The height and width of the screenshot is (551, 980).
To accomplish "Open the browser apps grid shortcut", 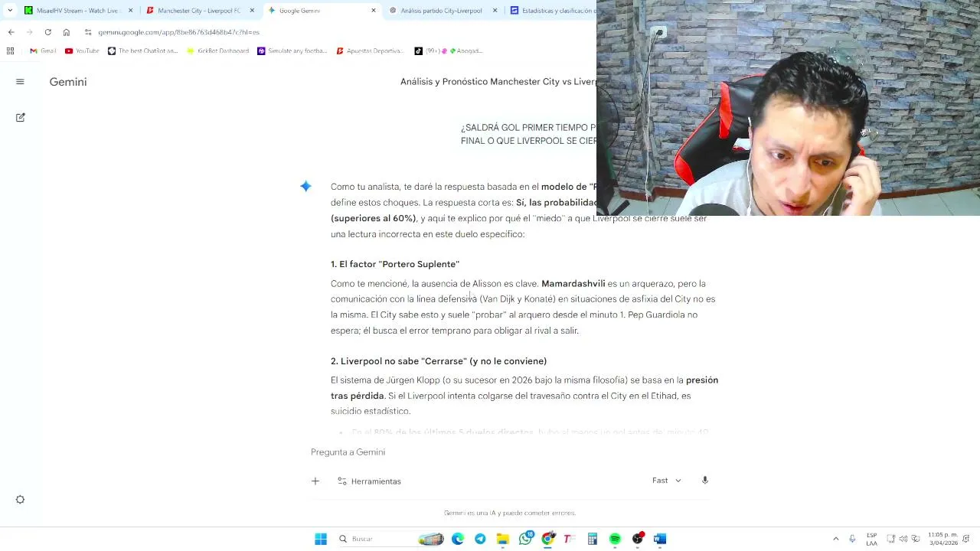I will pyautogui.click(x=10, y=51).
